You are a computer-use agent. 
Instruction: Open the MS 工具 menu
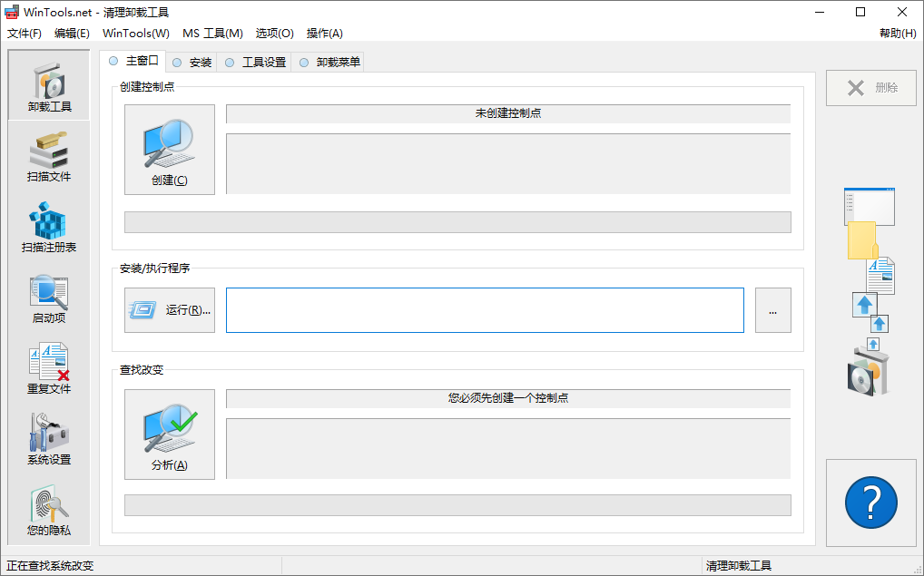pos(211,33)
